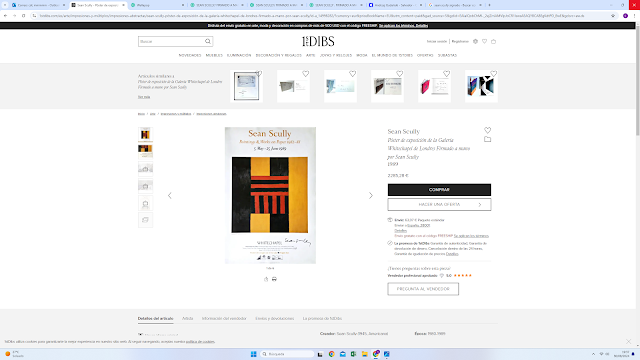The height and width of the screenshot is (360, 640).
Task: Click the Sean Scully artist name
Action: coord(404,131)
